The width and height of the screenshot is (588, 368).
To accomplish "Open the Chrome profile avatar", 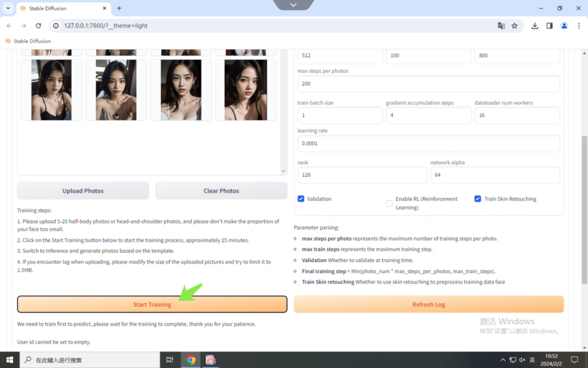I will click(x=564, y=26).
